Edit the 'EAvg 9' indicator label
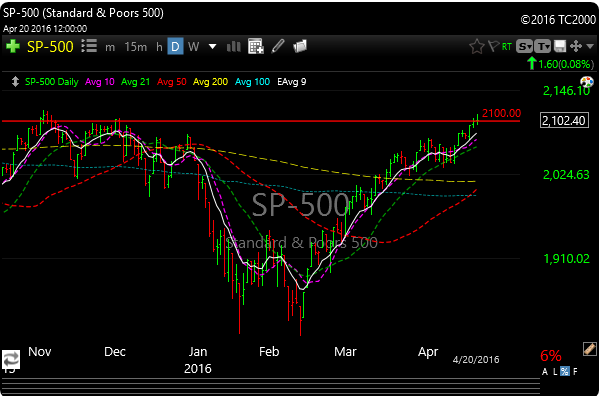This screenshot has width=599, height=396. 292,82
